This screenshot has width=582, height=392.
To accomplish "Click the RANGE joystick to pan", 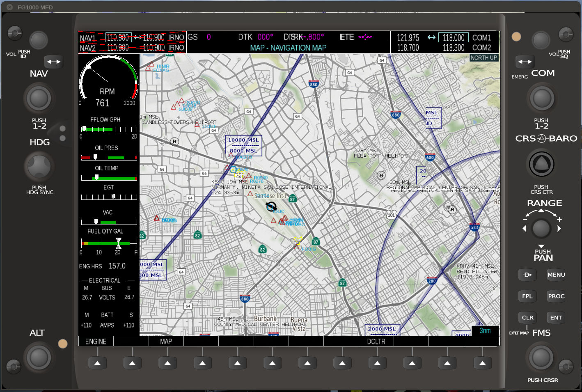I will pos(541,228).
